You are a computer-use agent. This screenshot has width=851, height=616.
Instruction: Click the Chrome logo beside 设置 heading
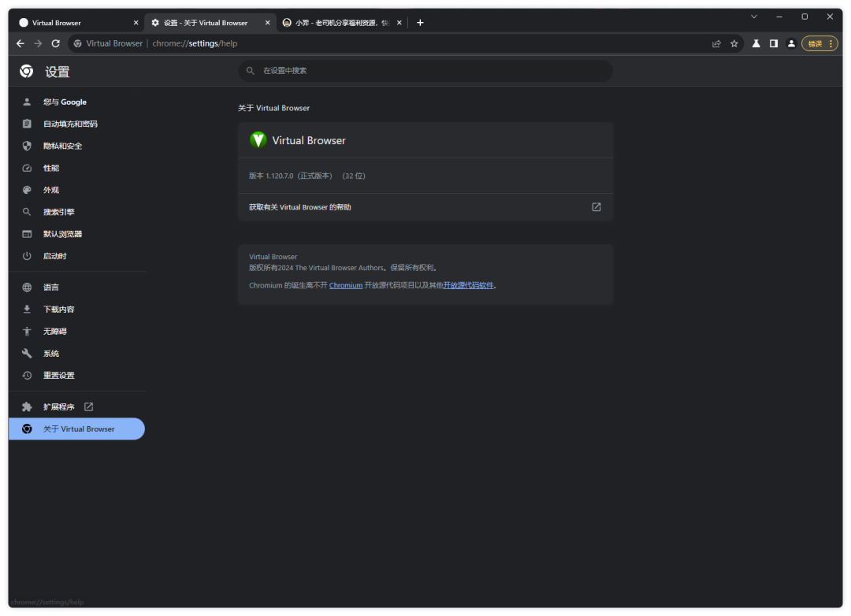coord(27,71)
